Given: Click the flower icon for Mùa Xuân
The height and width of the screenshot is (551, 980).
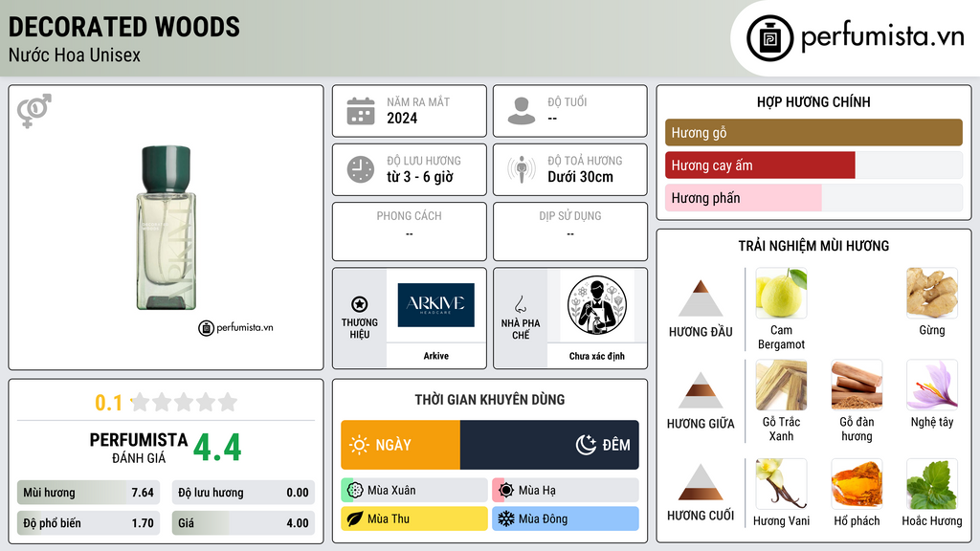Looking at the screenshot, I should pyautogui.click(x=355, y=491).
